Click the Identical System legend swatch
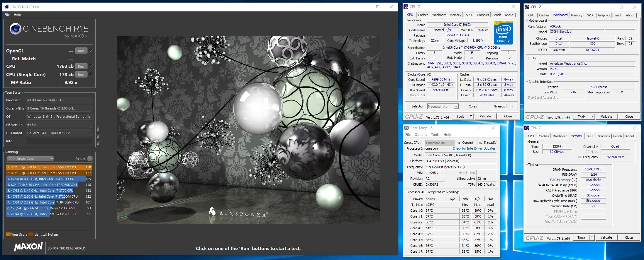Viewport: 644px width, 260px height. point(30,234)
